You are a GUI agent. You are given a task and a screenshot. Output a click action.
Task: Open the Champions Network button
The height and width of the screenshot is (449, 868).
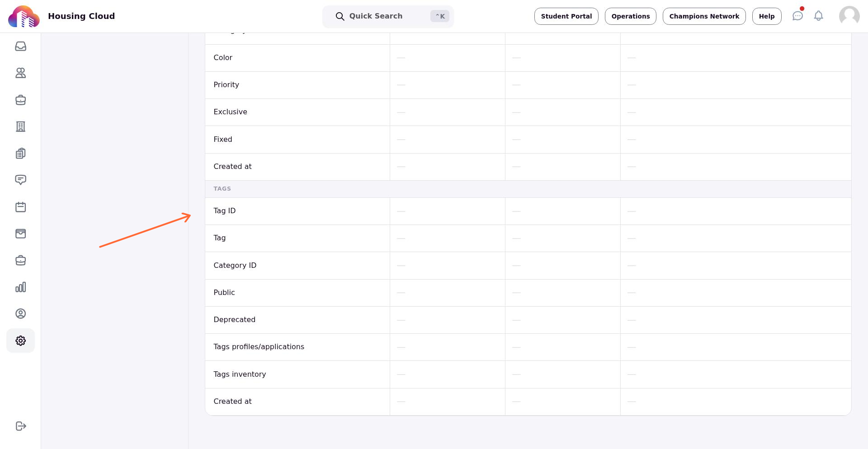[x=704, y=16]
